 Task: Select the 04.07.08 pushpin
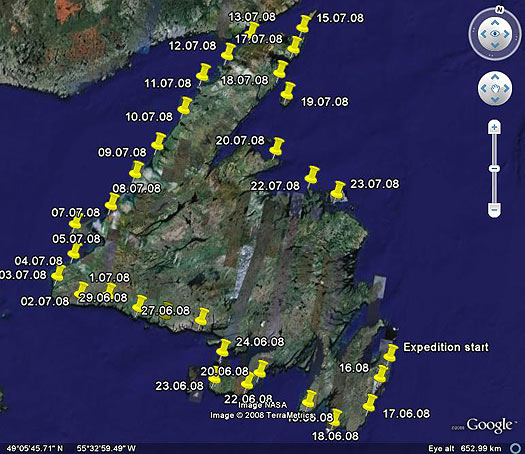coord(74,252)
